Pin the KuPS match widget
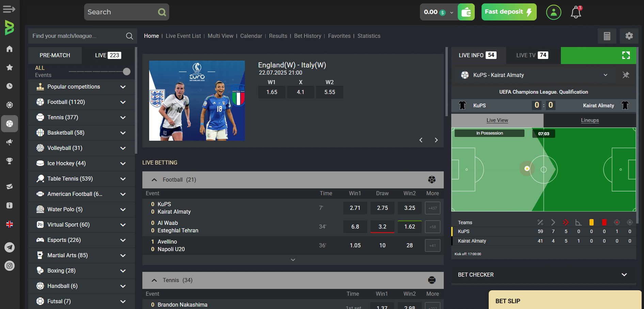The height and width of the screenshot is (309, 644). click(x=626, y=75)
